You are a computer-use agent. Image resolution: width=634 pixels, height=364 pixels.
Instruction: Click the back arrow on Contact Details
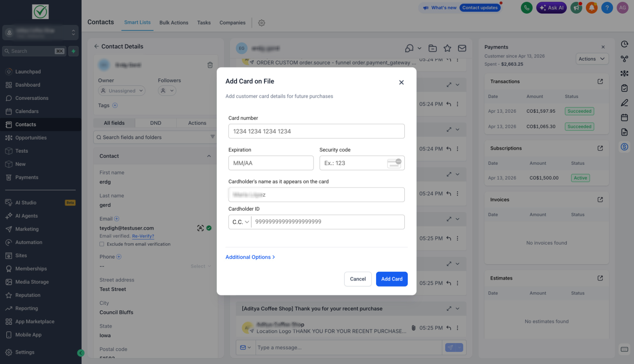pyautogui.click(x=96, y=46)
